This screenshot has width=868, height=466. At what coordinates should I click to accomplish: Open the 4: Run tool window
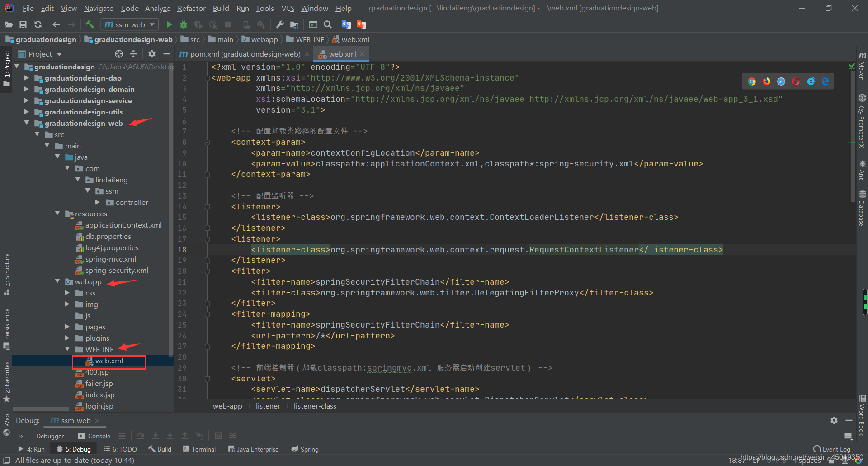(x=31, y=449)
